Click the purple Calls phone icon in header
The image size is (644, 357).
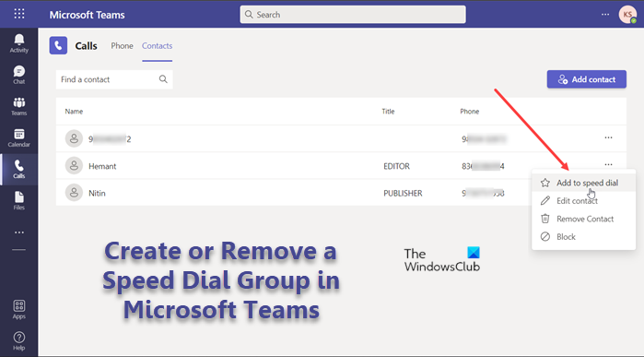58,45
